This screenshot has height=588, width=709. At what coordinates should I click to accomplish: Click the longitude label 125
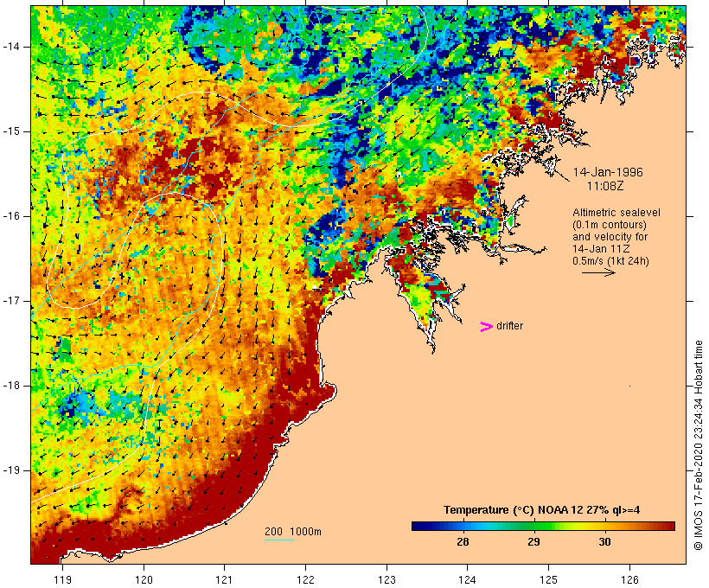[x=549, y=579]
